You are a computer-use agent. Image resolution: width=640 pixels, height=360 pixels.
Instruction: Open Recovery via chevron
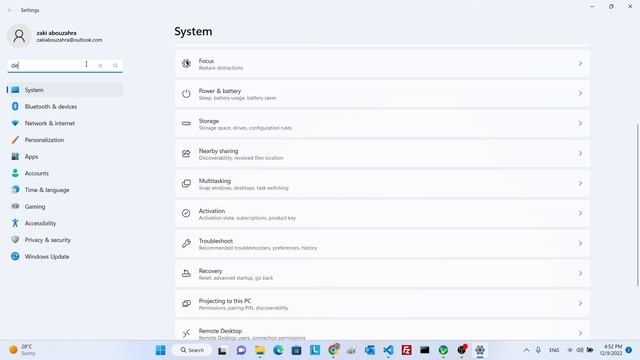tap(580, 273)
